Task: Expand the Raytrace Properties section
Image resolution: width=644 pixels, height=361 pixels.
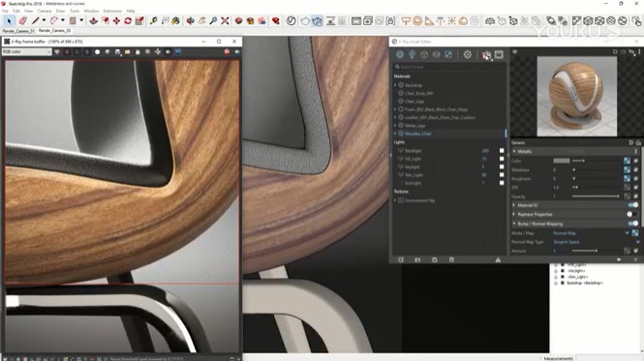Action: [x=514, y=215]
